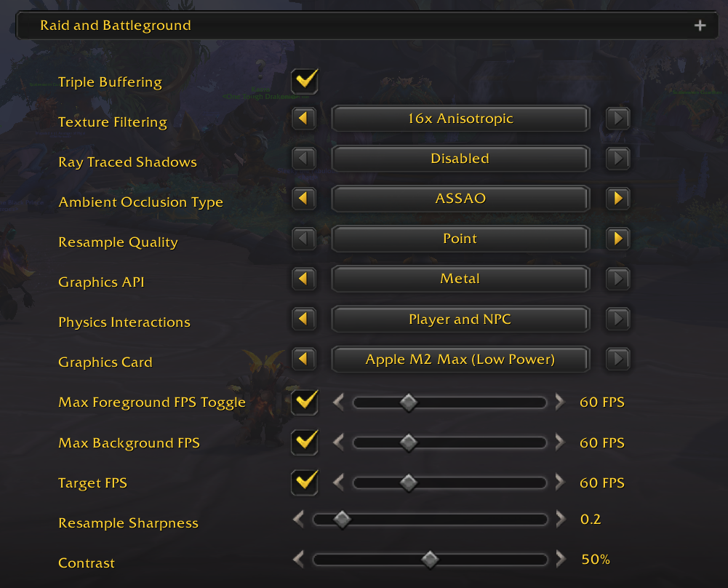
Task: Click the left arrow for Graphics Card
Action: (303, 359)
